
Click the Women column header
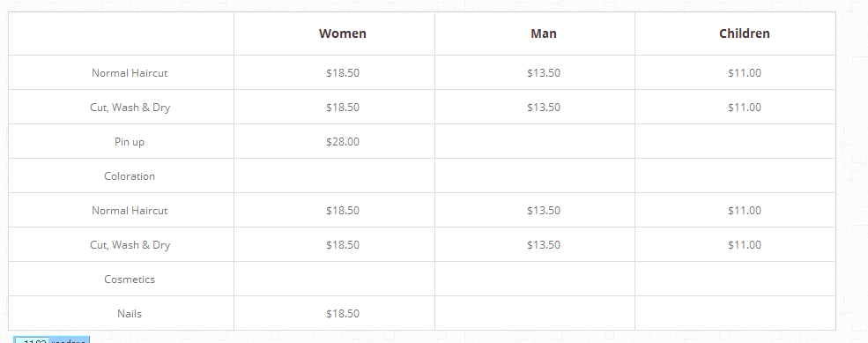click(342, 34)
